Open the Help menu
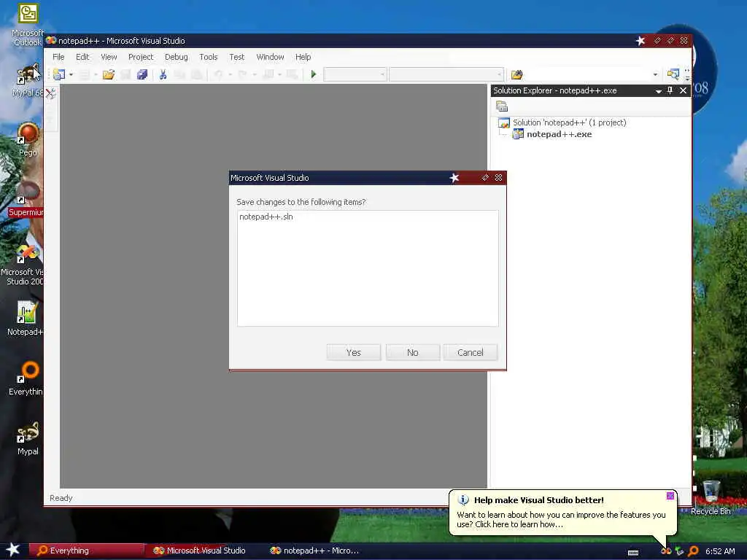Screen dimensions: 747x560 [303, 57]
